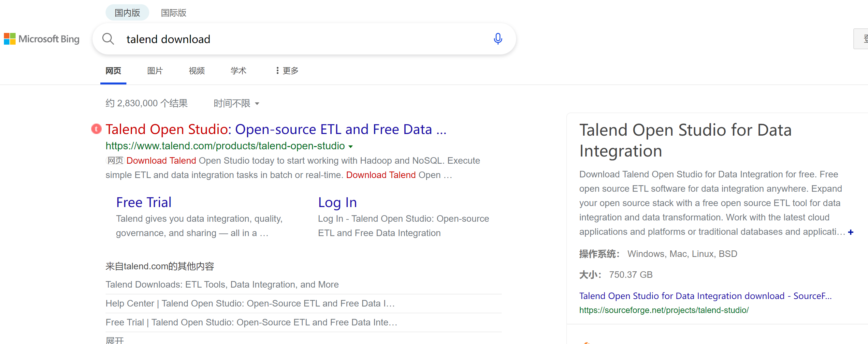Screen dimensions: 868x344
Task: Click the talend.com/products/talend-open-studio URL
Action: [225, 146]
